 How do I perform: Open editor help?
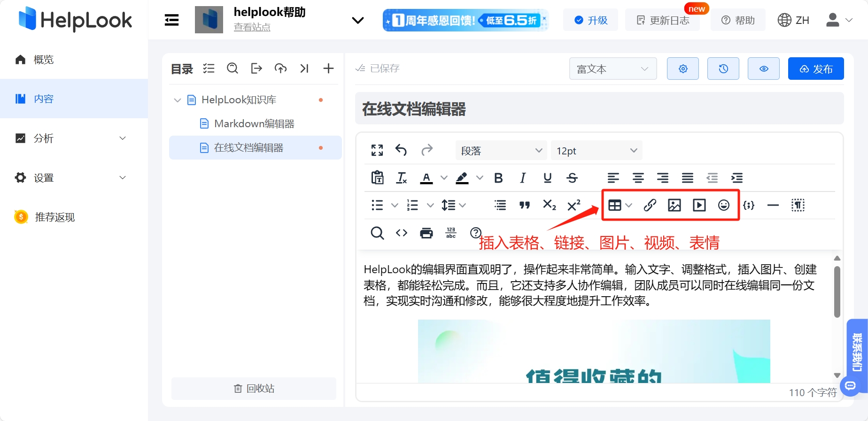coord(476,232)
